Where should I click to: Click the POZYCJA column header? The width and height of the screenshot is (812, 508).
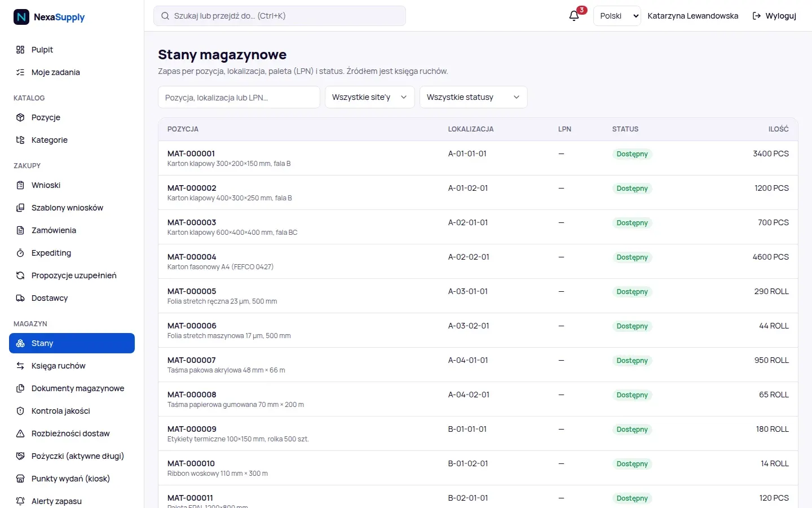(183, 129)
